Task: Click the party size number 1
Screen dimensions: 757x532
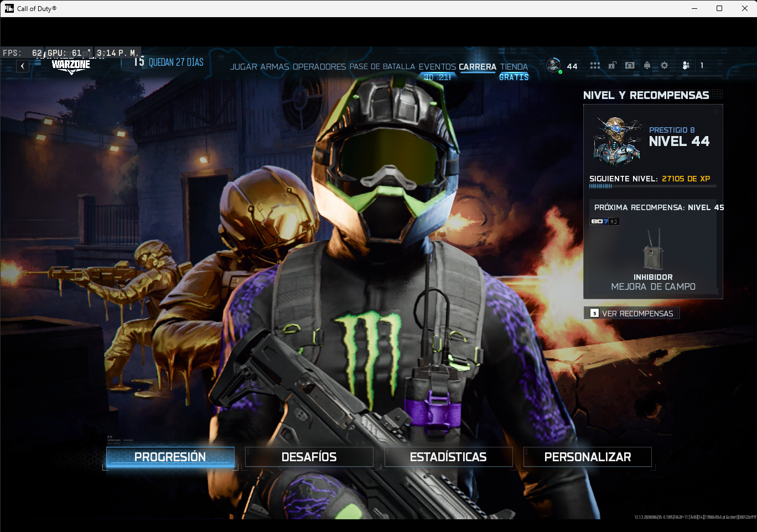Action: (702, 66)
